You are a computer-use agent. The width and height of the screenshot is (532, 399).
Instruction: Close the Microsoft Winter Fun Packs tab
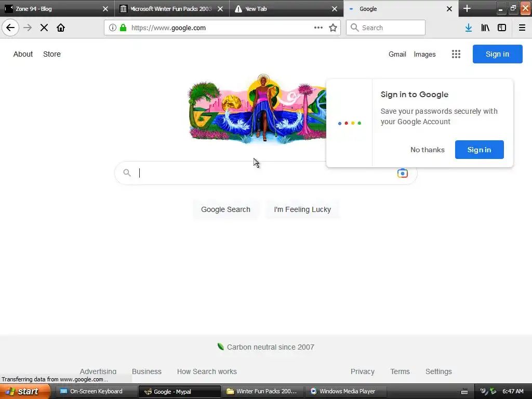click(x=220, y=9)
